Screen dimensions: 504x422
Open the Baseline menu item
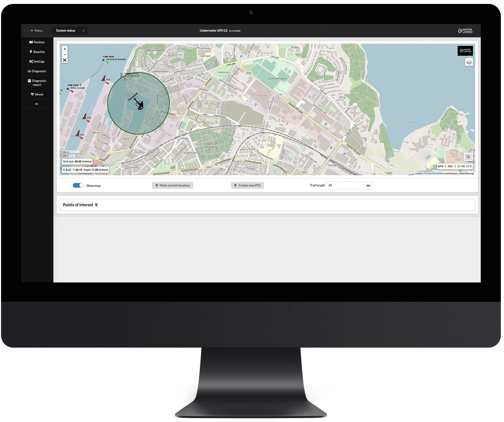click(x=37, y=52)
